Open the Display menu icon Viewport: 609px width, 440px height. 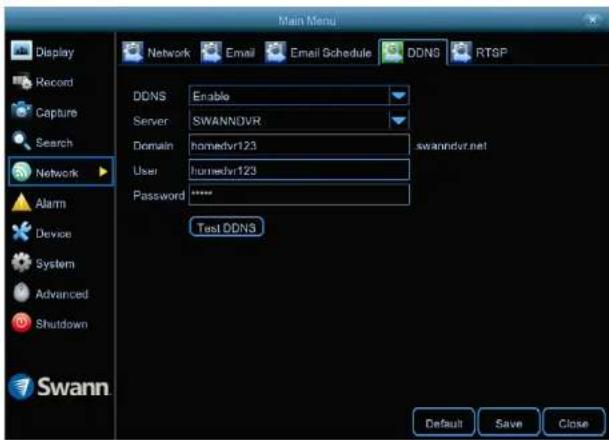coord(21,51)
